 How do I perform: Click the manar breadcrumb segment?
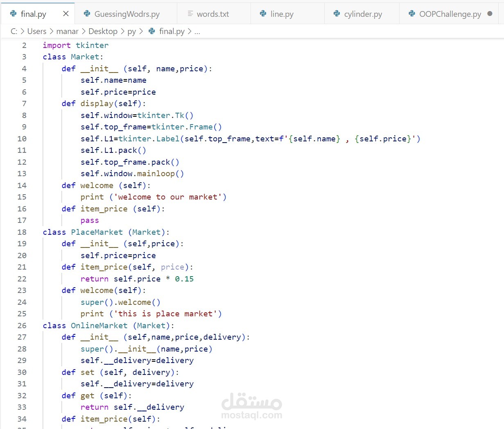67,31
